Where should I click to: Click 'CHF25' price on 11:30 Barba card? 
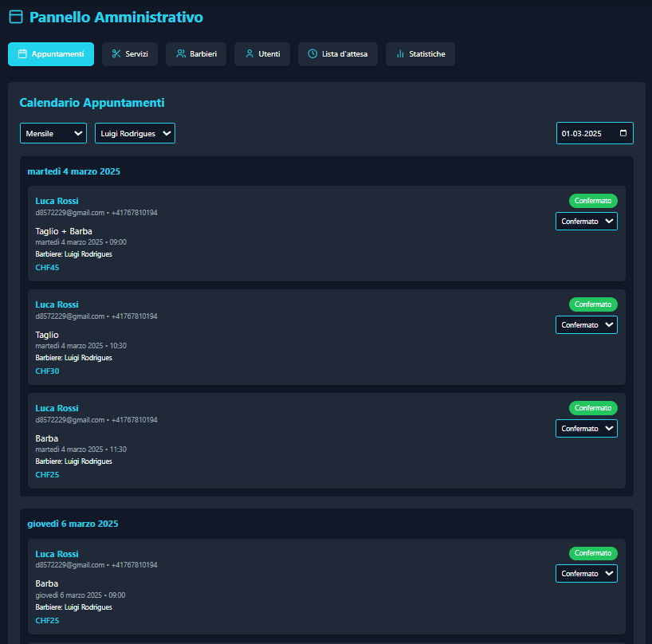(47, 474)
